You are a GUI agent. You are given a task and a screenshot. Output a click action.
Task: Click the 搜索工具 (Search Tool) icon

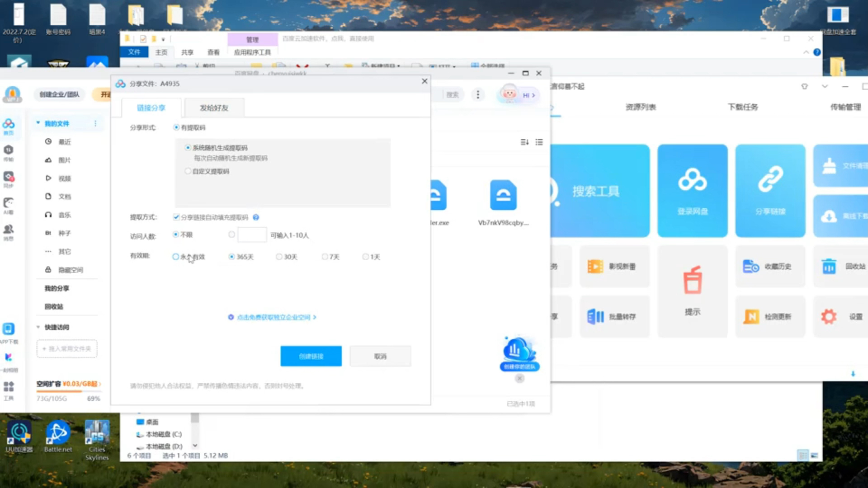pos(596,191)
